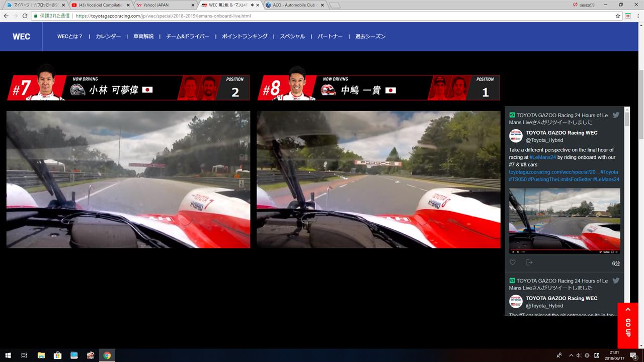Click the Twitter bird icon on second tweet
Image resolution: width=644 pixels, height=362 pixels.
coord(616,281)
